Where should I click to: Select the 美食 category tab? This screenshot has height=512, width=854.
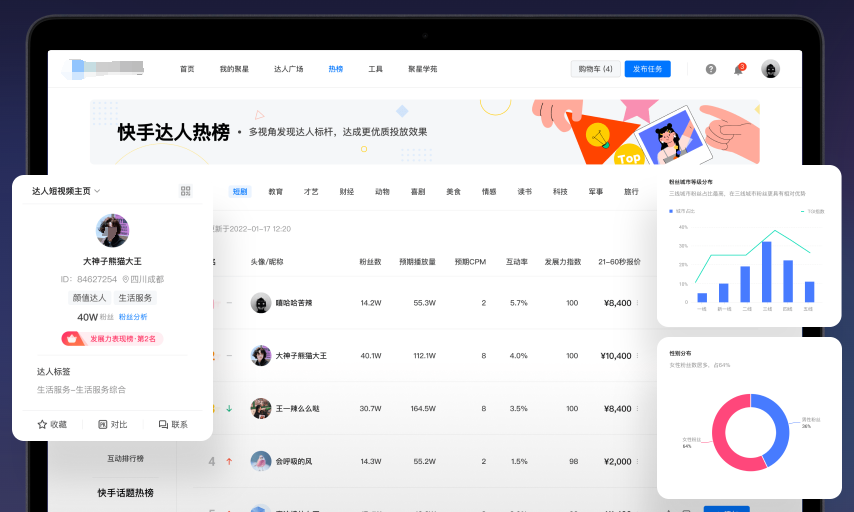(x=453, y=192)
